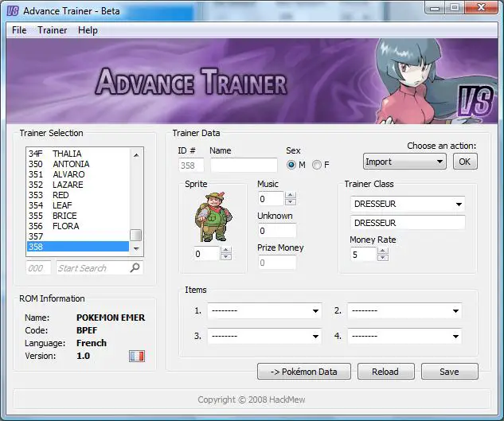The height and width of the screenshot is (421, 504).
Task: Expand the Items slot 4 dropdown
Action: tap(404, 336)
